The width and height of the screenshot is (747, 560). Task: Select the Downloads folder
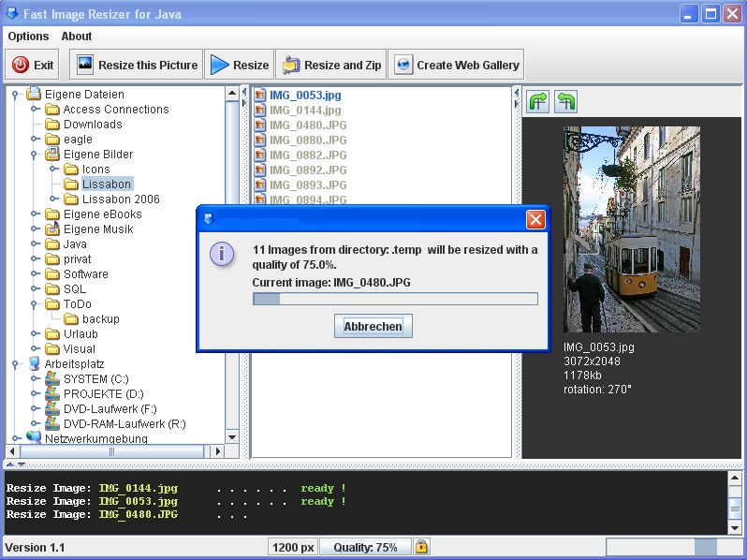(x=93, y=125)
